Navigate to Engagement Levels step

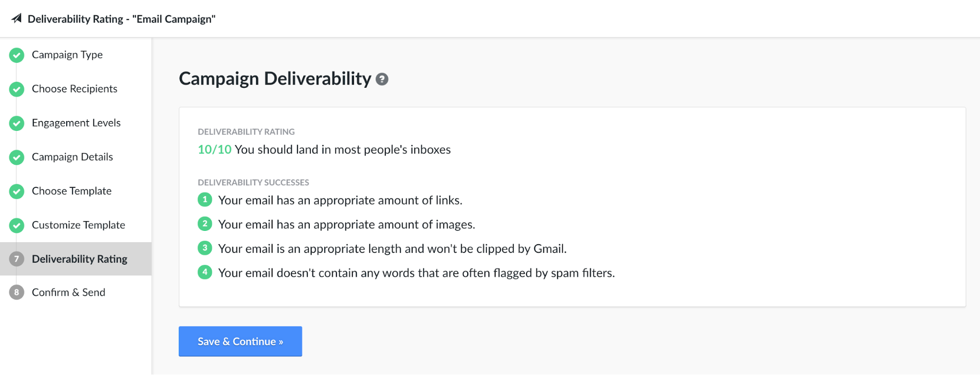click(76, 123)
